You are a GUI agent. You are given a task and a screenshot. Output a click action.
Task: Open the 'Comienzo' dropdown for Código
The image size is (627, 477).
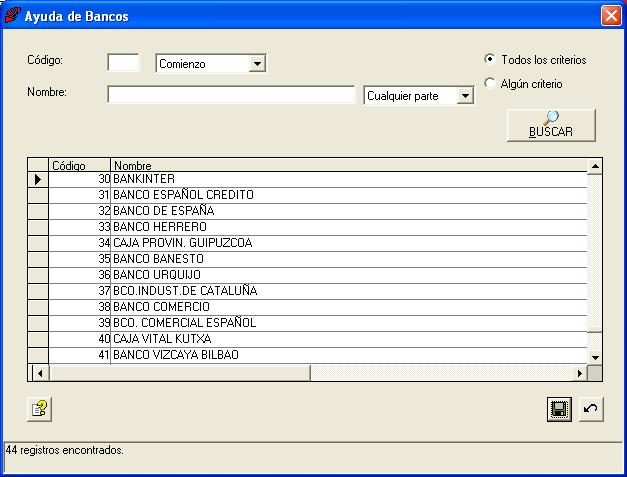click(x=257, y=64)
